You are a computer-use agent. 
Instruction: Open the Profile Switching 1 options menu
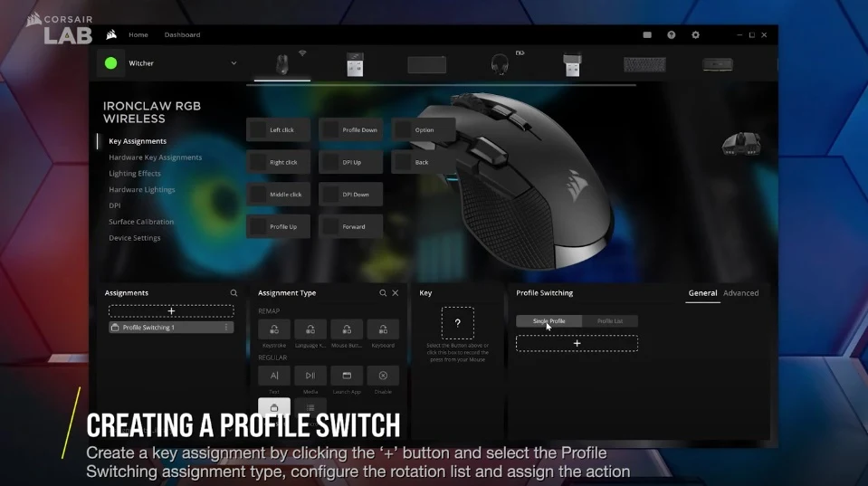226,328
